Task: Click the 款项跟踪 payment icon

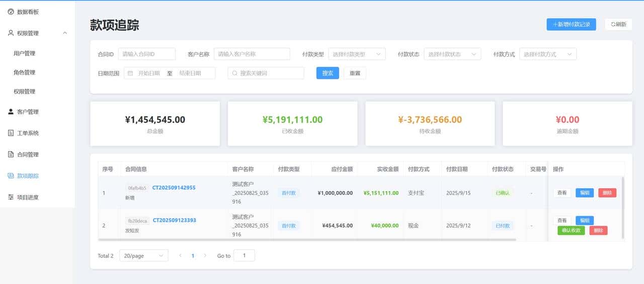Action: point(11,176)
